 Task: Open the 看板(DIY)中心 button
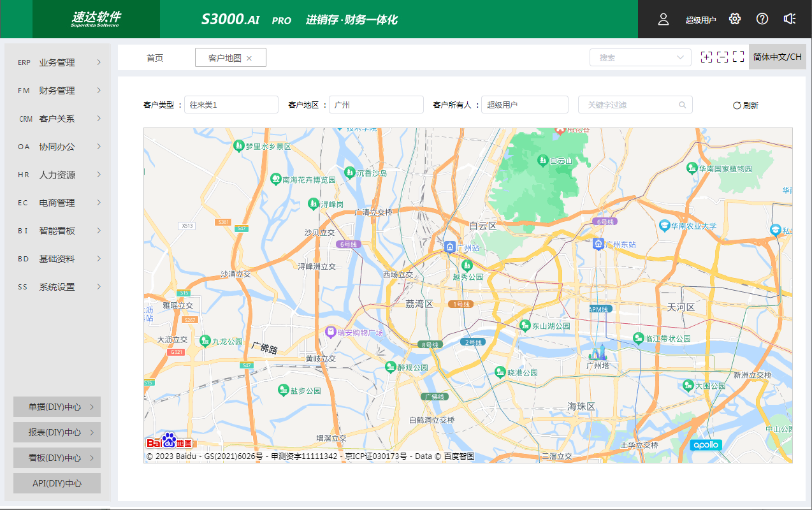[57, 458]
